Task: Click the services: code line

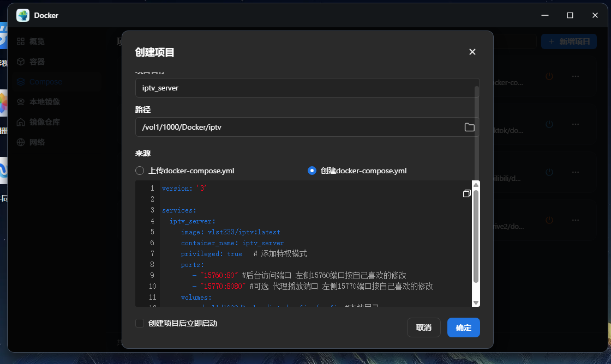Action: coord(179,210)
